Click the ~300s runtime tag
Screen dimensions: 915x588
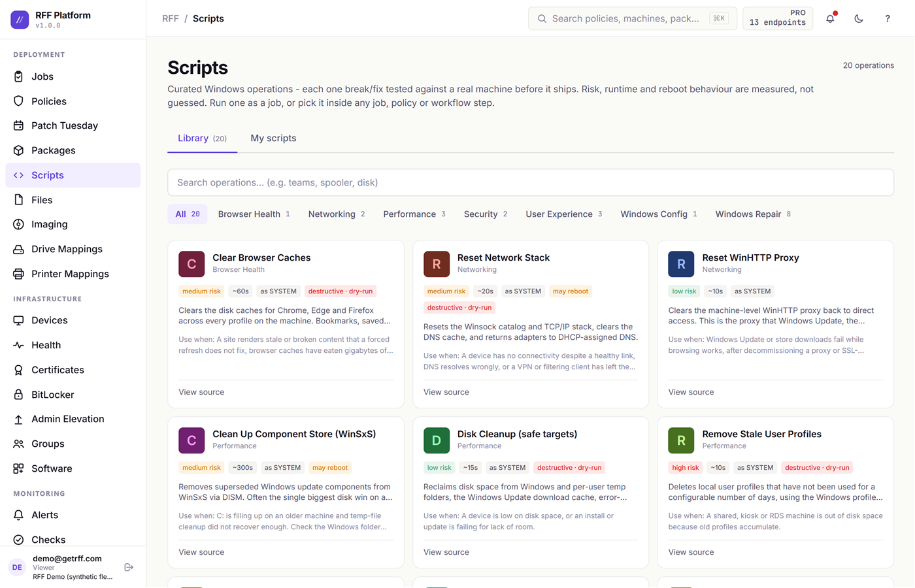click(x=242, y=468)
